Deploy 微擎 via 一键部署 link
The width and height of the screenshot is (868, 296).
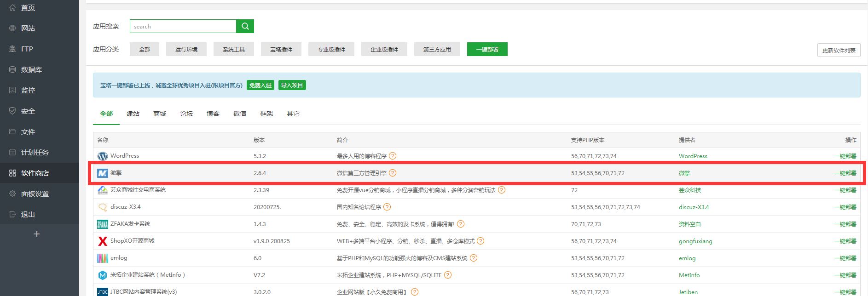pyautogui.click(x=845, y=173)
